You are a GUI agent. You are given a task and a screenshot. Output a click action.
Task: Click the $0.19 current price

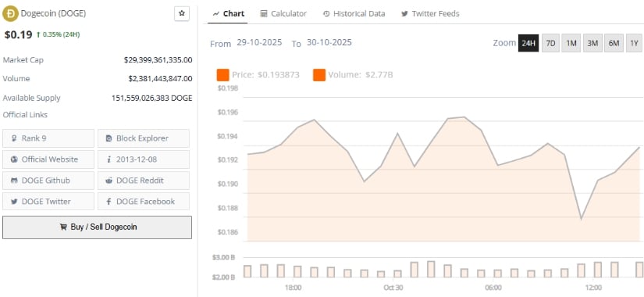click(18, 34)
